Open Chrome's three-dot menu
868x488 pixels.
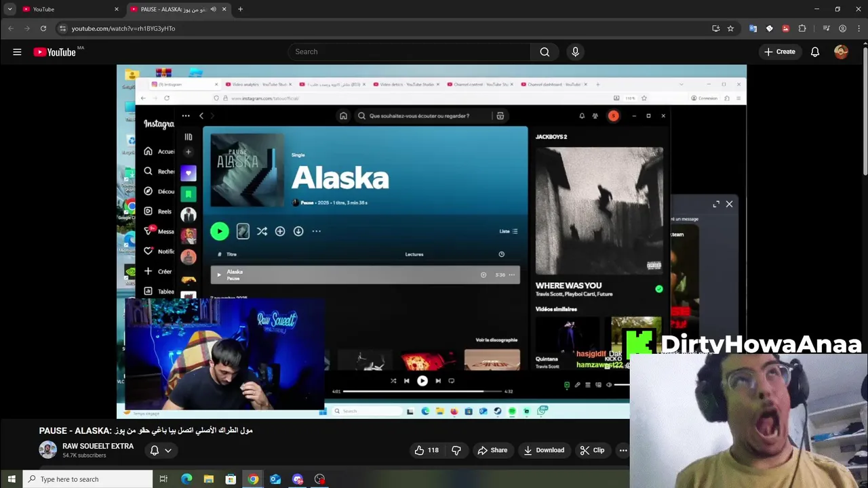click(859, 28)
